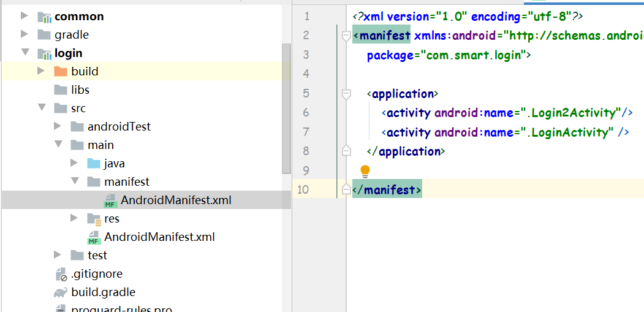The width and height of the screenshot is (644, 312).
Task: Click the common module icon
Action: [44, 17]
